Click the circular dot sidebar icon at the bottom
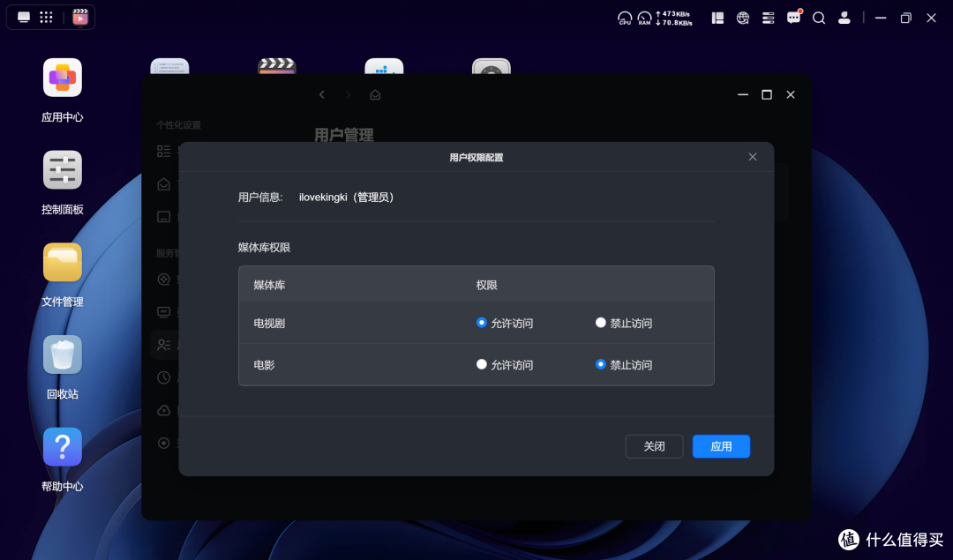 click(164, 444)
